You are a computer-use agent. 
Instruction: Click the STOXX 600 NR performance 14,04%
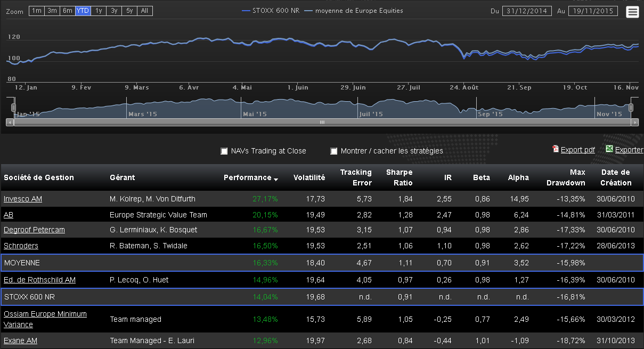tap(265, 297)
